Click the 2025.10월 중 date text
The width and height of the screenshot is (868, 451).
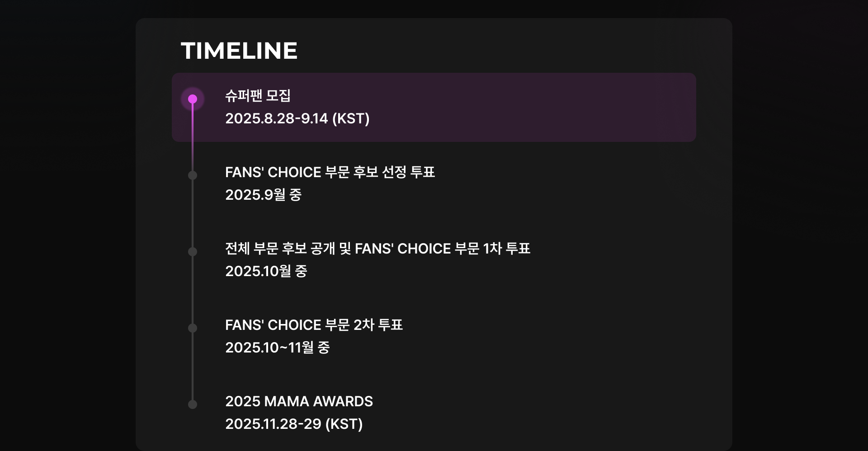(x=266, y=271)
